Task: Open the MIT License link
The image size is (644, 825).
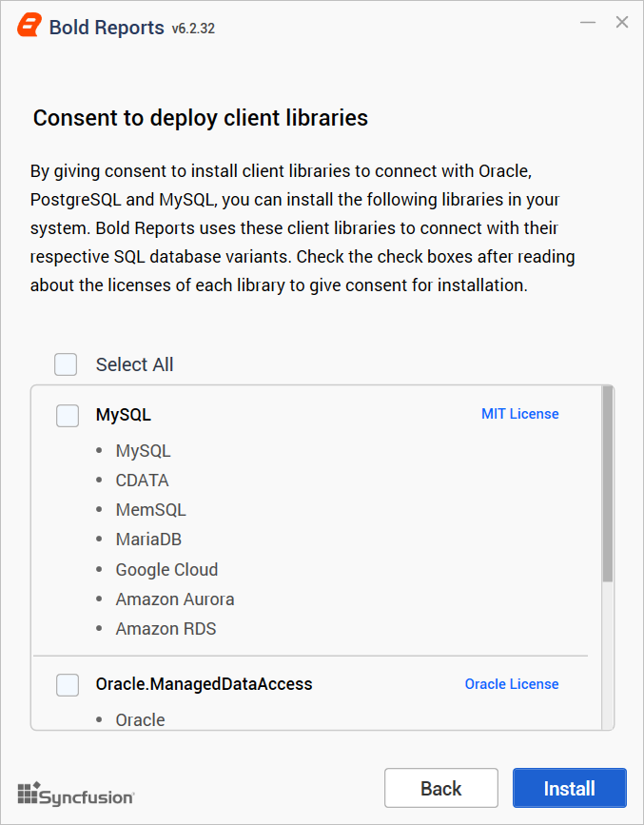Action: click(x=519, y=414)
